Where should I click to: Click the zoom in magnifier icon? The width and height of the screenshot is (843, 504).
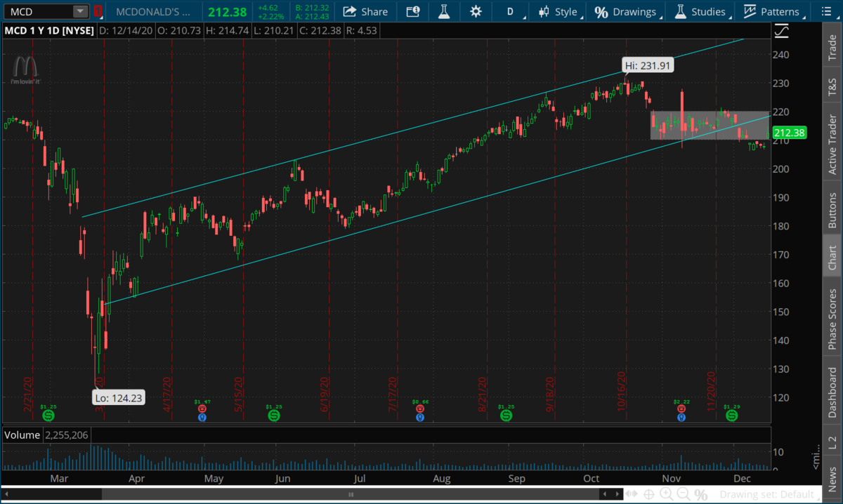pos(668,495)
